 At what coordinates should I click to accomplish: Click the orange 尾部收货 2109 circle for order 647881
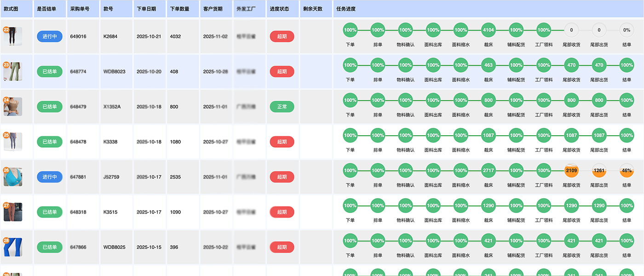tap(571, 171)
